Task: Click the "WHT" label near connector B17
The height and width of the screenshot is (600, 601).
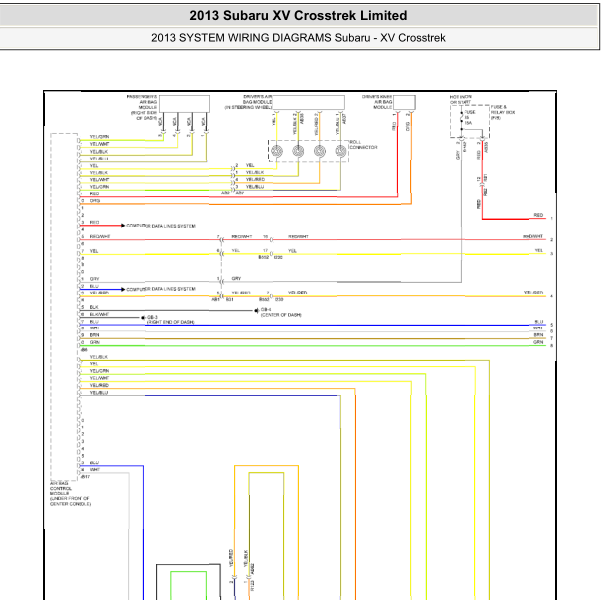Action: coord(95,469)
